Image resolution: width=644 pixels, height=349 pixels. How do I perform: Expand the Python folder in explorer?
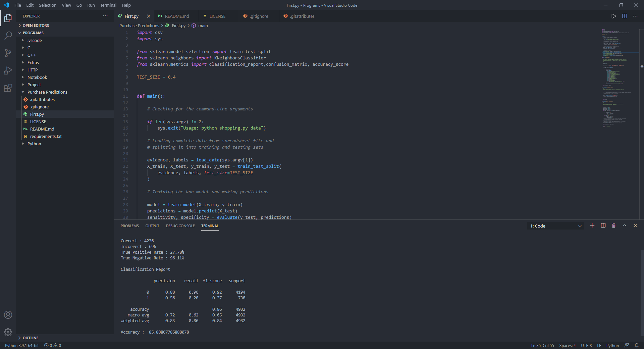34,144
